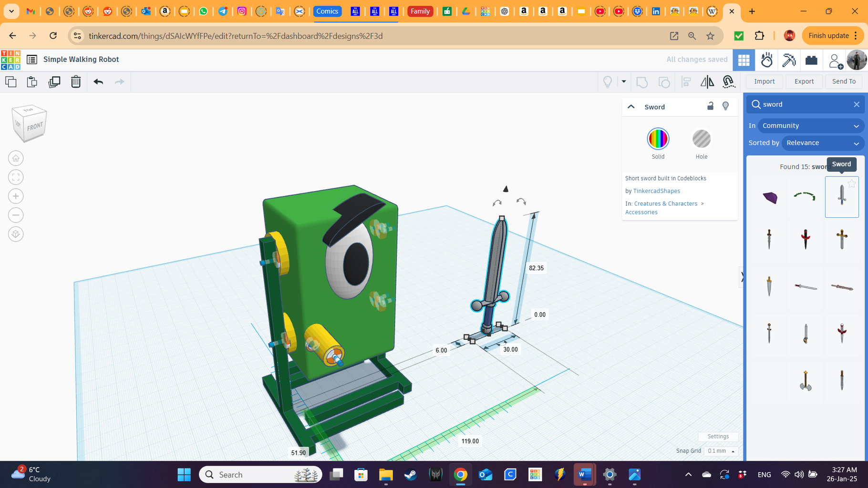Image resolution: width=868 pixels, height=488 pixels.
Task: Open the lightbulb visibility dropdown arrow
Action: tap(623, 82)
